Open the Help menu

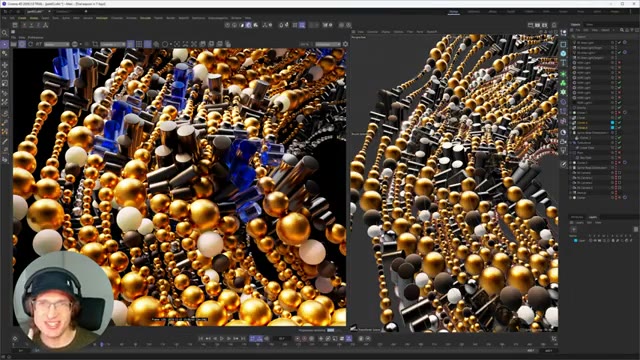tap(248, 18)
